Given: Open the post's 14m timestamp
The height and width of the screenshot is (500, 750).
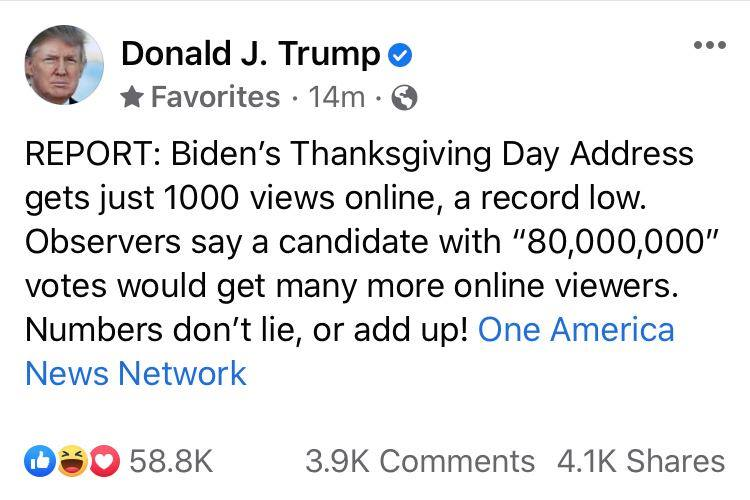Looking at the screenshot, I should click(340, 97).
